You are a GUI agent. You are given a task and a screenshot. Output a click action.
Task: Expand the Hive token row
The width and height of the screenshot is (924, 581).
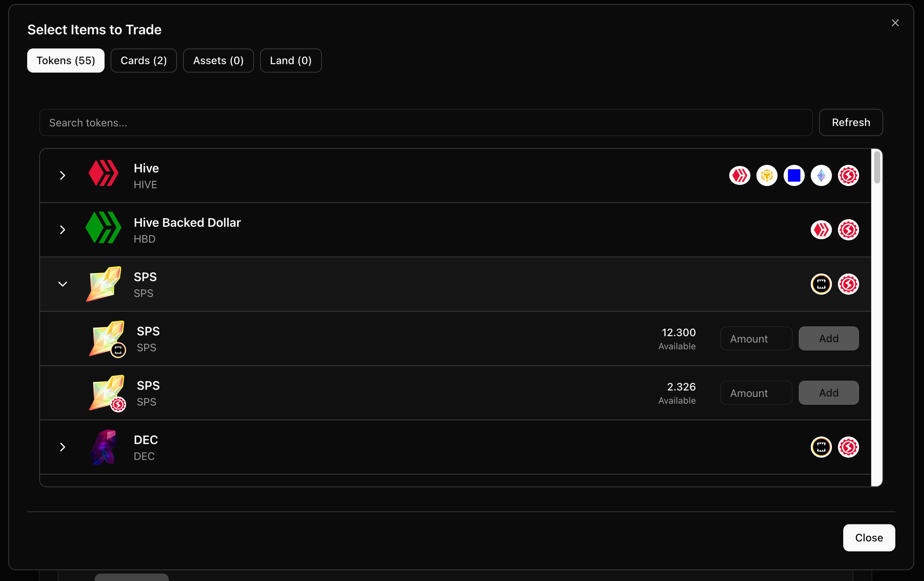click(x=63, y=176)
